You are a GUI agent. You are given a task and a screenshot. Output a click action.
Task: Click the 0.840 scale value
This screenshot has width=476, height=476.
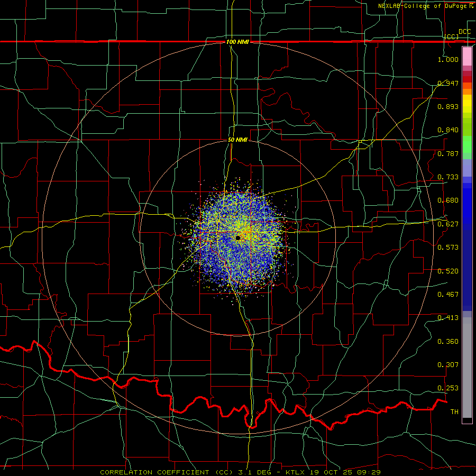click(x=448, y=130)
